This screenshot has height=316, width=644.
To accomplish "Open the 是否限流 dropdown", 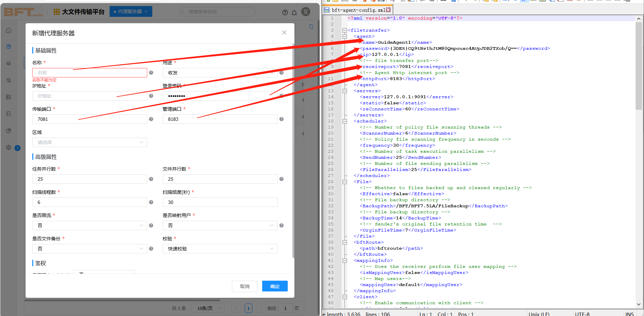I will 89,225.
